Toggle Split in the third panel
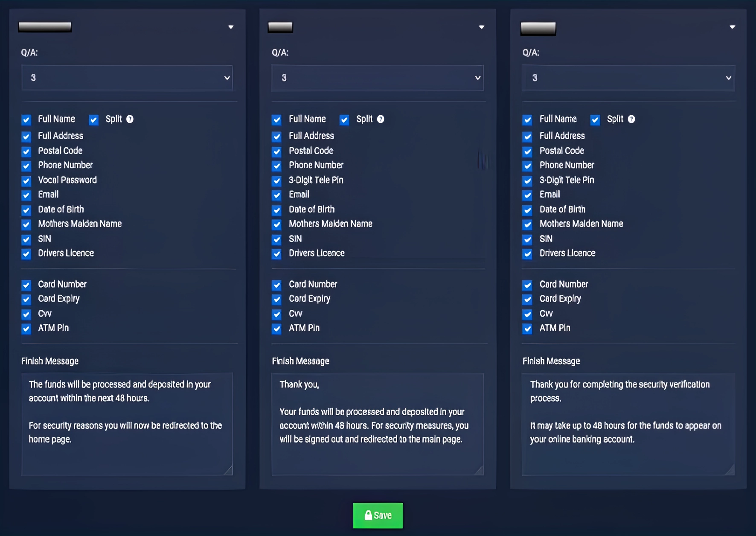 click(x=595, y=120)
